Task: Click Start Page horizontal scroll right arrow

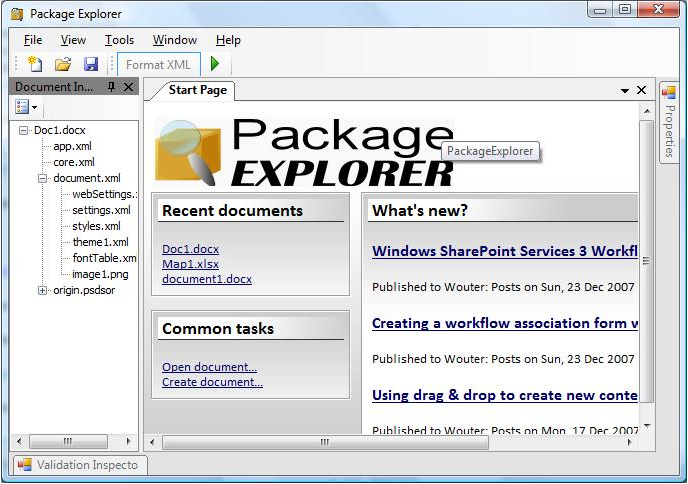Action: (x=630, y=442)
